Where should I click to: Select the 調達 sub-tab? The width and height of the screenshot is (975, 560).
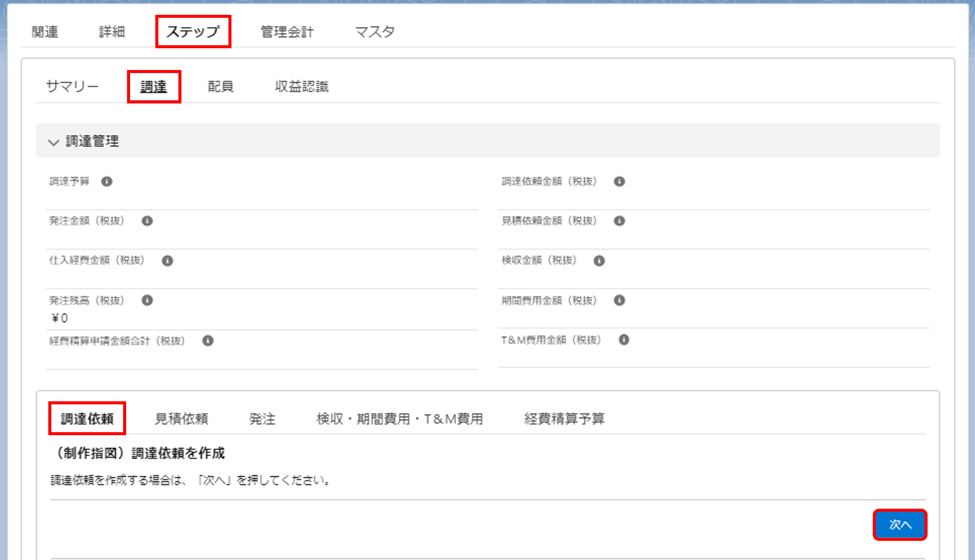(x=154, y=87)
